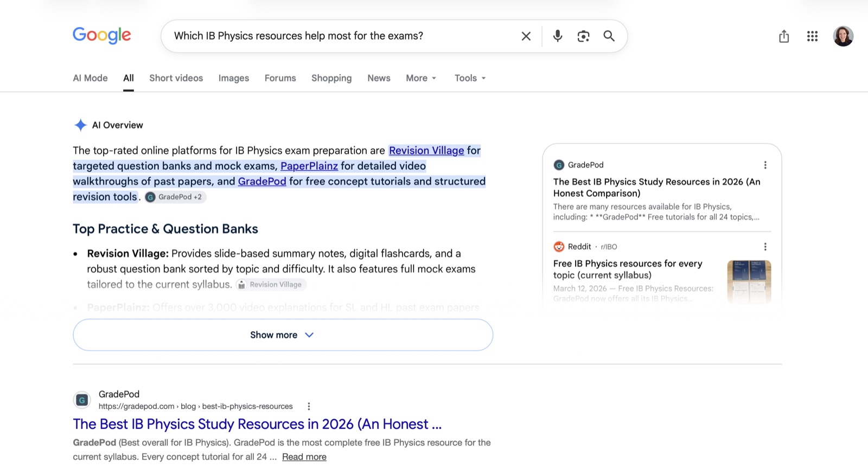Open GradePod source card article title
This screenshot has height=476, width=868.
[x=657, y=188]
